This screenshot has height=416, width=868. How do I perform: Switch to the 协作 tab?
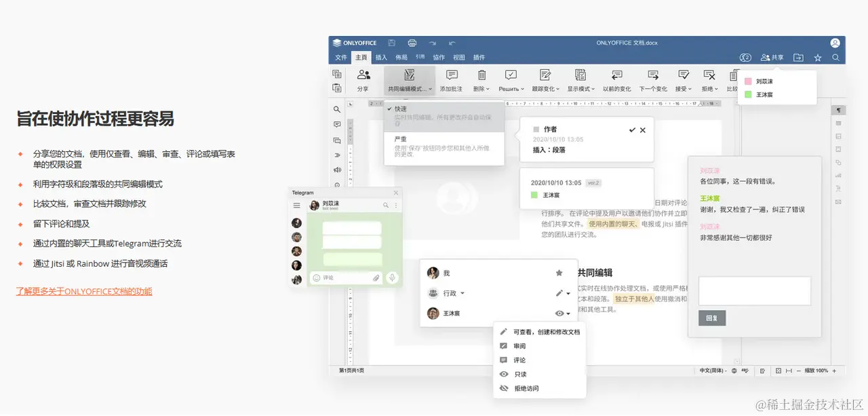click(439, 58)
